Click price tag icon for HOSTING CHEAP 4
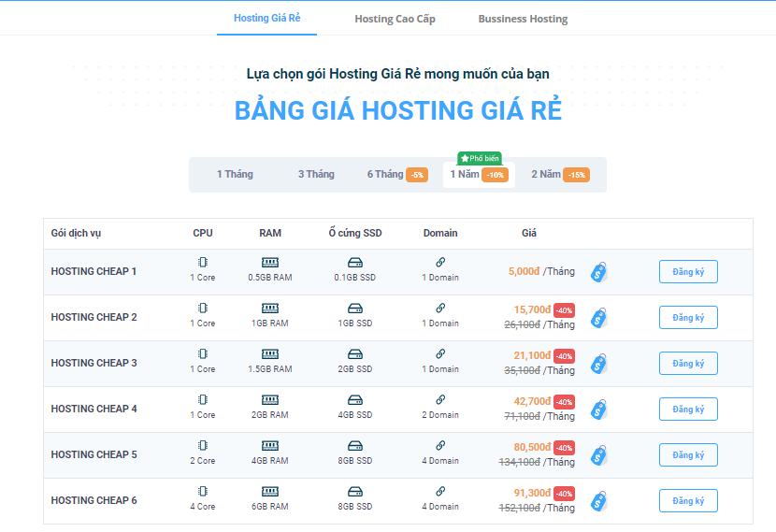776x532 pixels. [x=598, y=410]
